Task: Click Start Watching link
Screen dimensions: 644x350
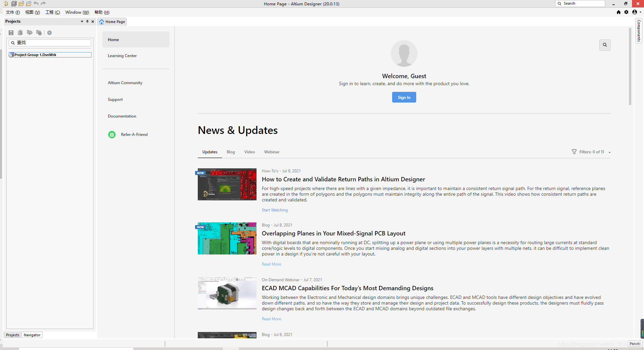Action: pyautogui.click(x=275, y=210)
